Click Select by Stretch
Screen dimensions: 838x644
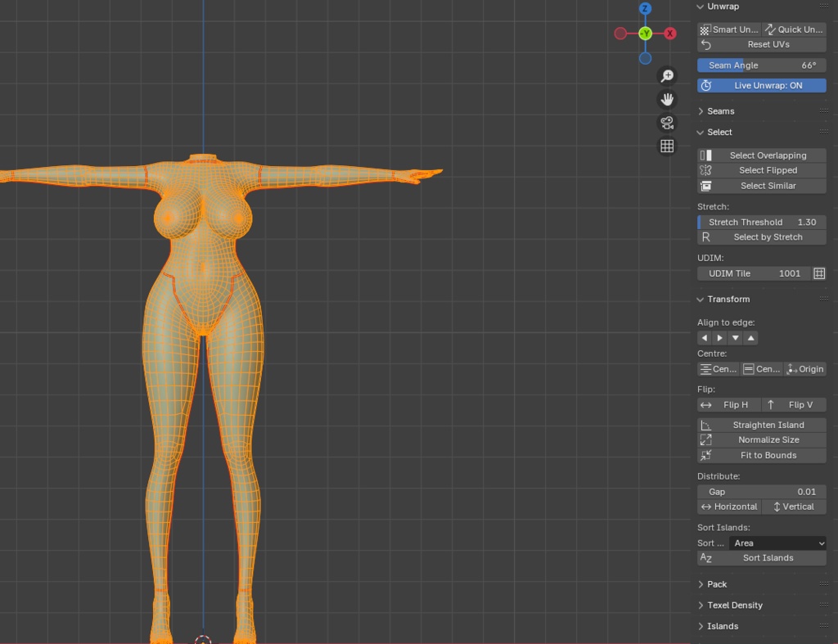[x=762, y=237]
